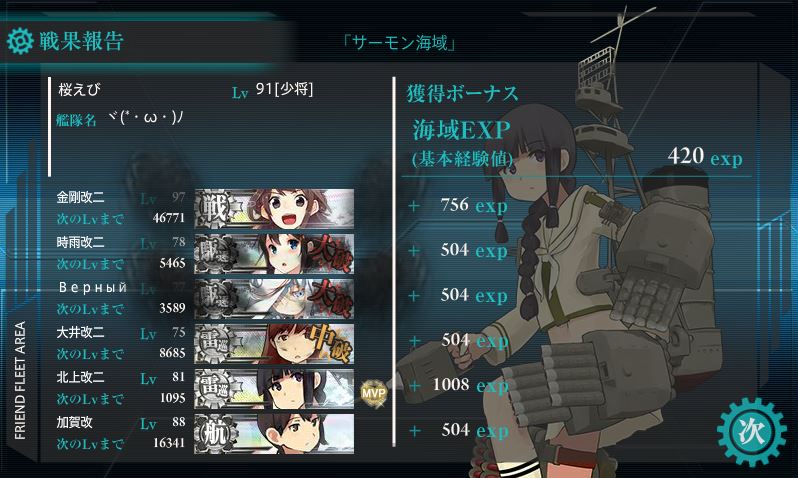798x478 pixels.
Task: Click the 次 gear button to continue
Action: [x=752, y=432]
